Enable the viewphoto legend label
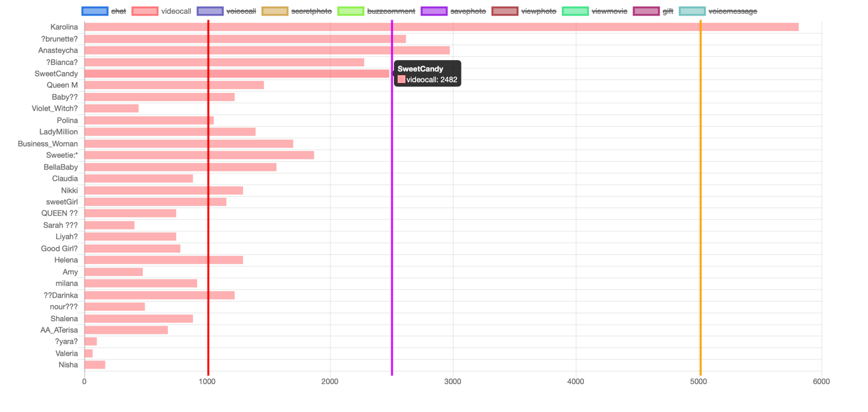 click(x=538, y=11)
